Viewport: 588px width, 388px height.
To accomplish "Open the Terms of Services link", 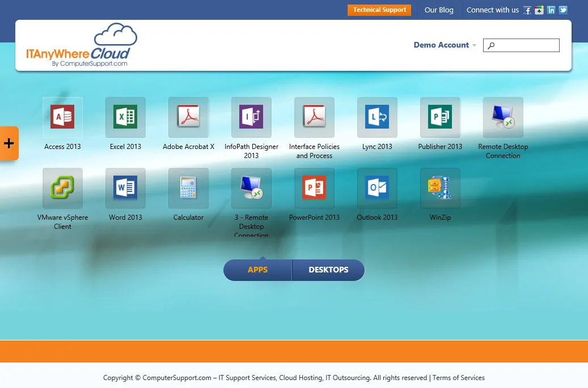I will tap(459, 377).
